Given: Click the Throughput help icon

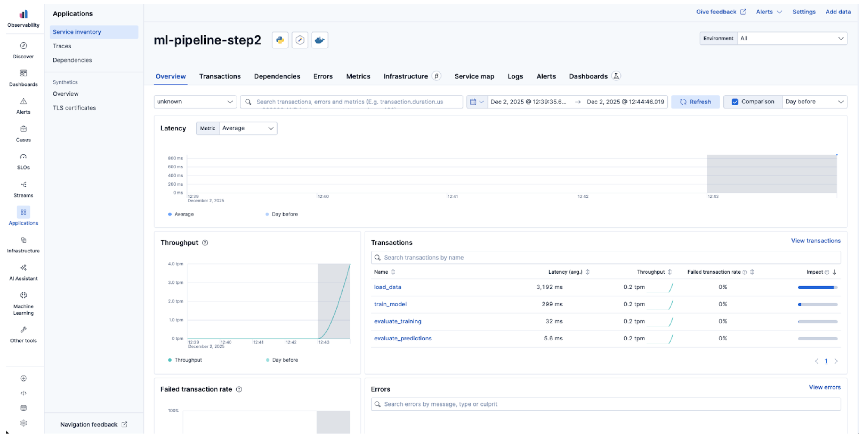Looking at the screenshot, I should [x=205, y=243].
